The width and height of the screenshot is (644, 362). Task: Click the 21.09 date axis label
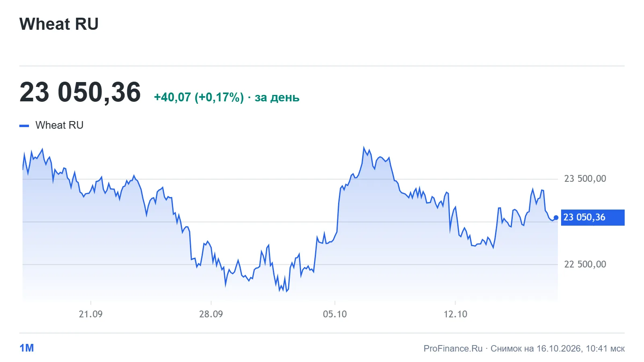click(91, 314)
